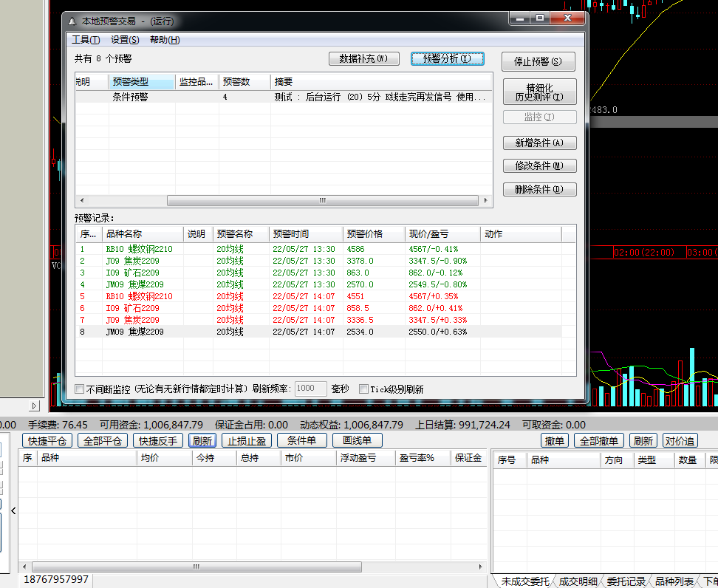
Task: Click left scroll arrow of positions table
Action: click(x=24, y=567)
